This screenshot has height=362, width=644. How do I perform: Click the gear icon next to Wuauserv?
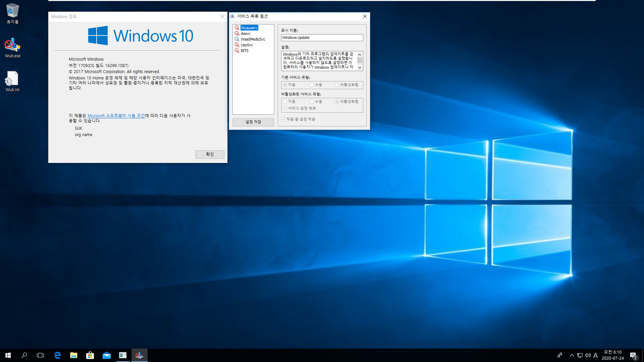click(x=237, y=27)
